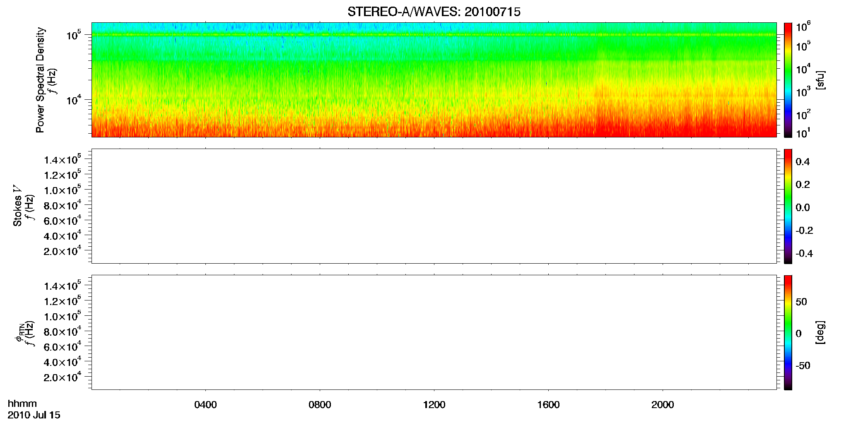The width and height of the screenshot is (868, 447).
Task: Click the 2000 time tick label
Action: 663,405
